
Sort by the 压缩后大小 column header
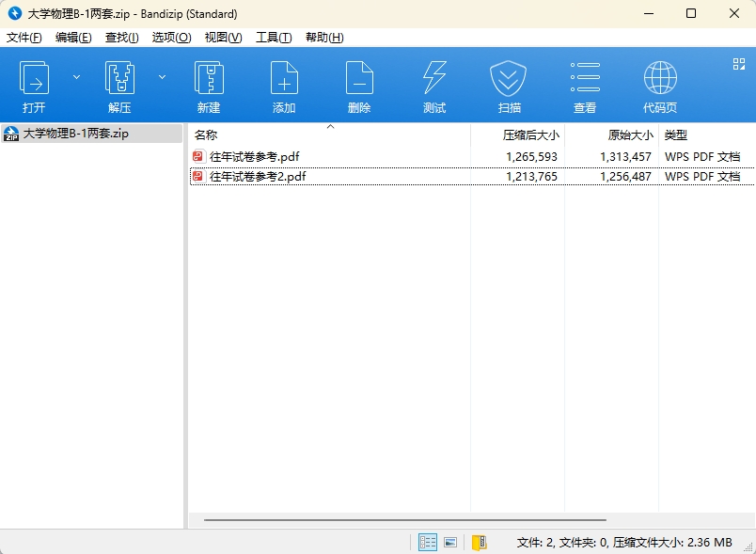coord(517,135)
